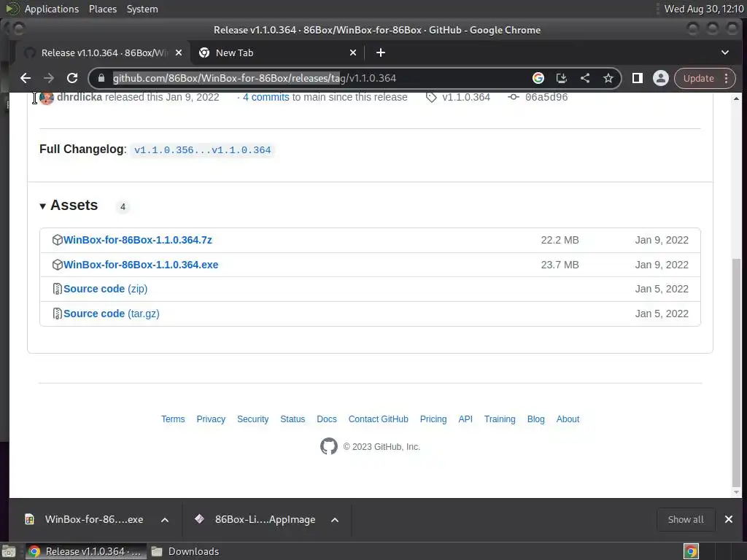Open commit 06a5d96
This screenshot has height=560, width=747.
point(546,97)
